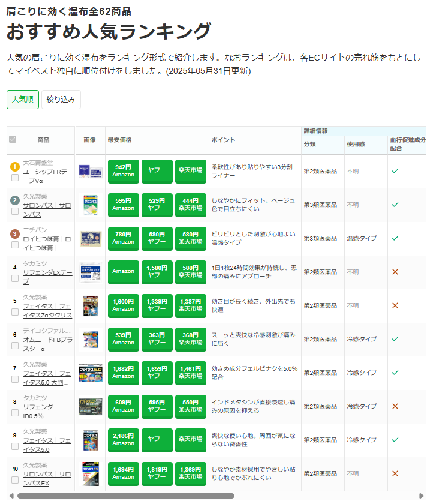The height and width of the screenshot is (504, 433).
Task: Click the ロイヒつぼ膏 product thumbnail
Action: (91, 239)
